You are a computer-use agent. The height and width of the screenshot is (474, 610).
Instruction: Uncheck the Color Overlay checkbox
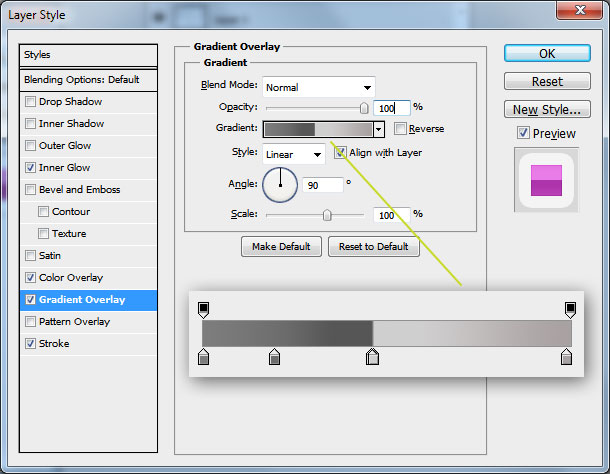coord(30,277)
